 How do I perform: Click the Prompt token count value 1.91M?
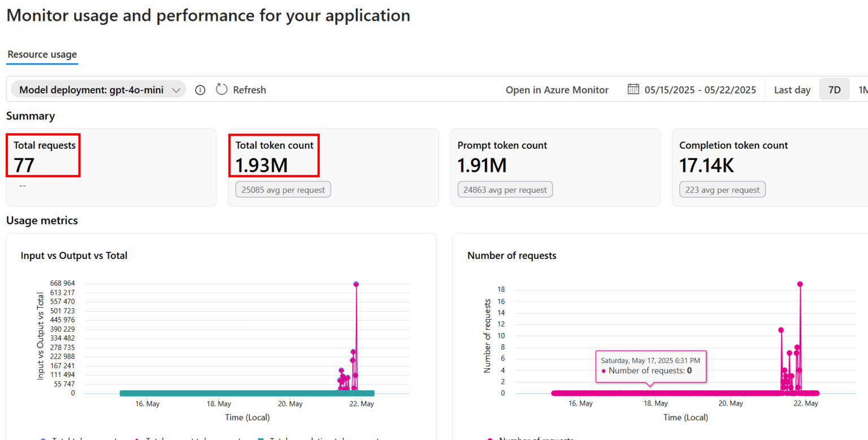(x=482, y=165)
